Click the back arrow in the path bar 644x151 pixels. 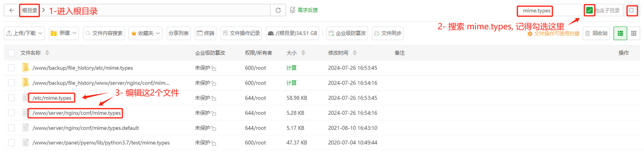coord(12,10)
